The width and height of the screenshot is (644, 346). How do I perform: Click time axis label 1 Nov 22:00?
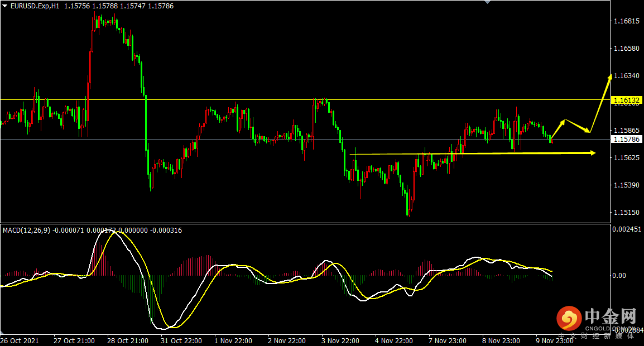(233, 340)
